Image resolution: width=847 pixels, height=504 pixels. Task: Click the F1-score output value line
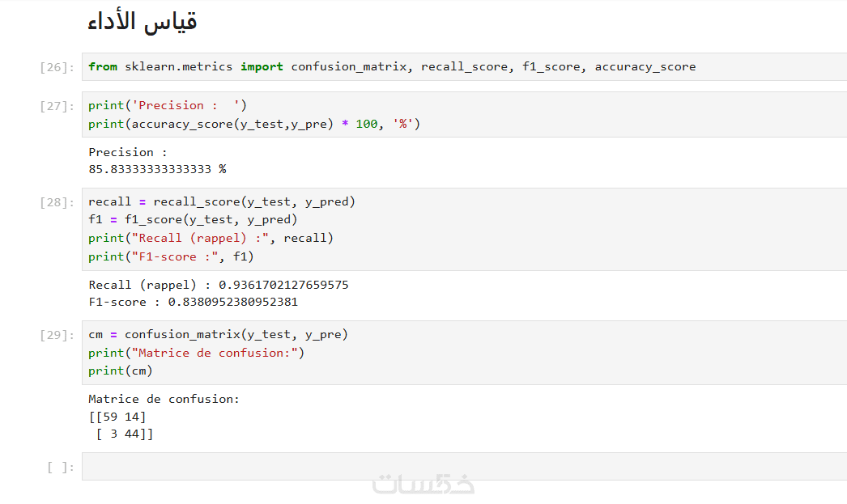pos(193,303)
